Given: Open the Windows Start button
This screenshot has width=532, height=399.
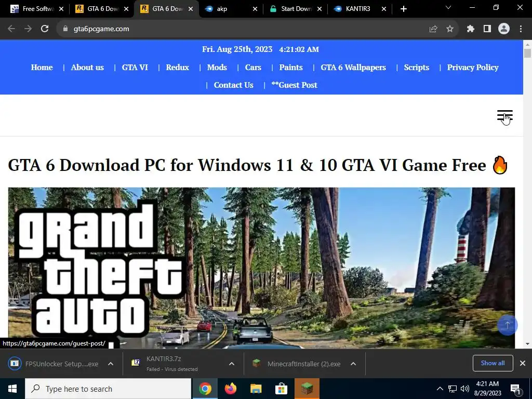Looking at the screenshot, I should 12,389.
